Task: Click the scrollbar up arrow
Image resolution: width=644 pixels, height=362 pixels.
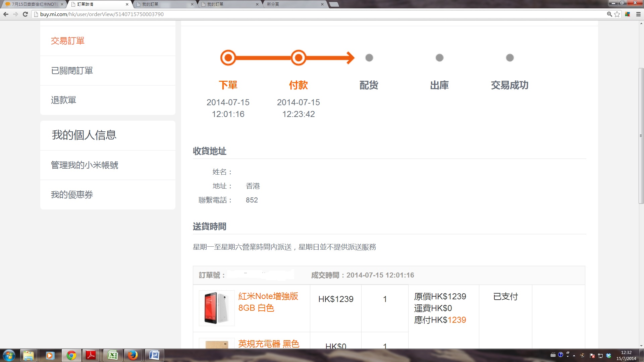Action: pos(641,23)
